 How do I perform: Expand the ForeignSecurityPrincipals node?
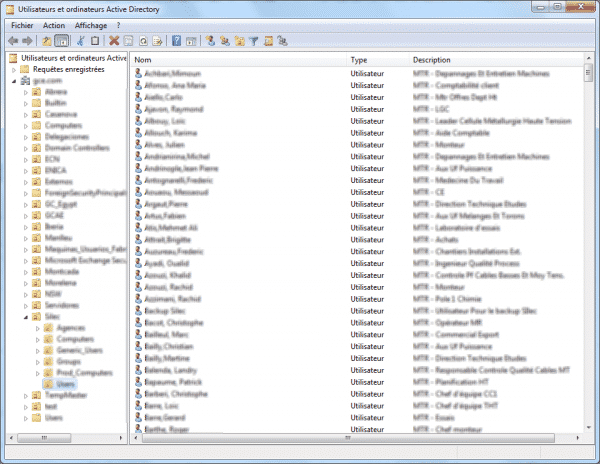click(x=26, y=193)
